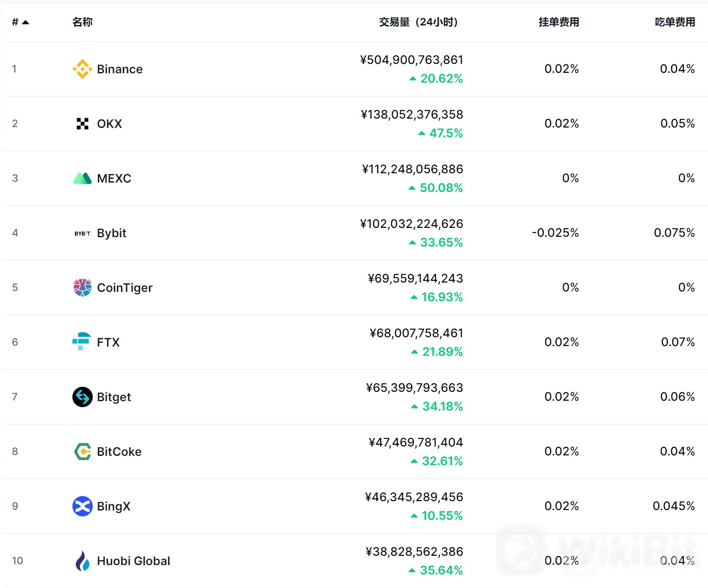The width and height of the screenshot is (708, 588).
Task: Click the BingX logo icon
Action: click(x=83, y=506)
